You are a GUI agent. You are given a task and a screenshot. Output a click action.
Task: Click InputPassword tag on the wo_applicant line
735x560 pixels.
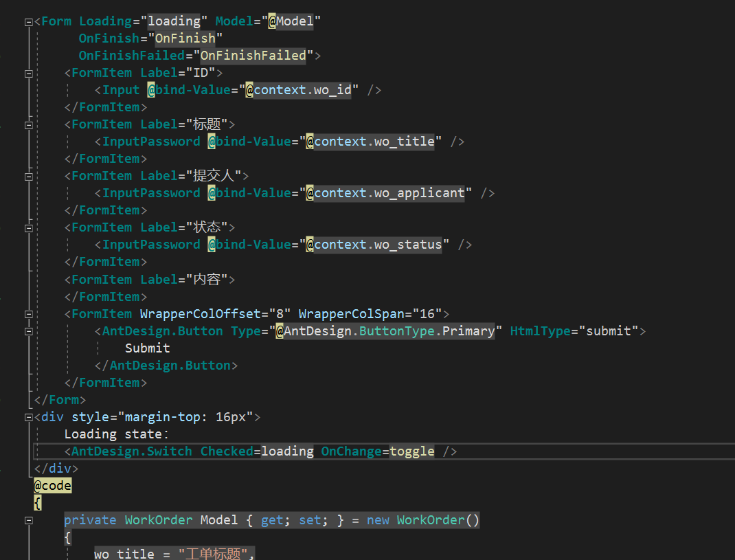(151, 193)
